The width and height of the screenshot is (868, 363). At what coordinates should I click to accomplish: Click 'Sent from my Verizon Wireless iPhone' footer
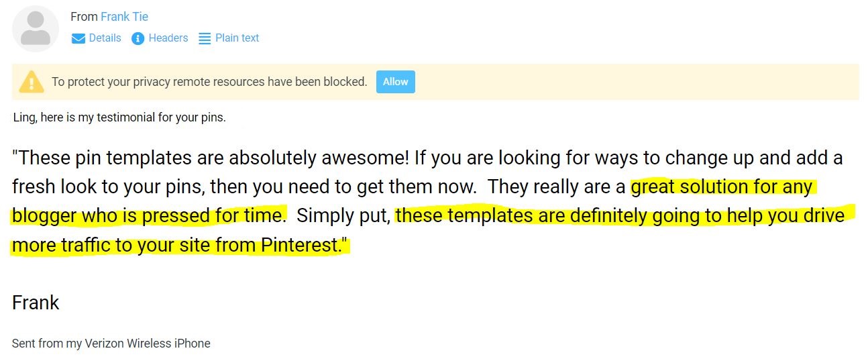(x=111, y=344)
